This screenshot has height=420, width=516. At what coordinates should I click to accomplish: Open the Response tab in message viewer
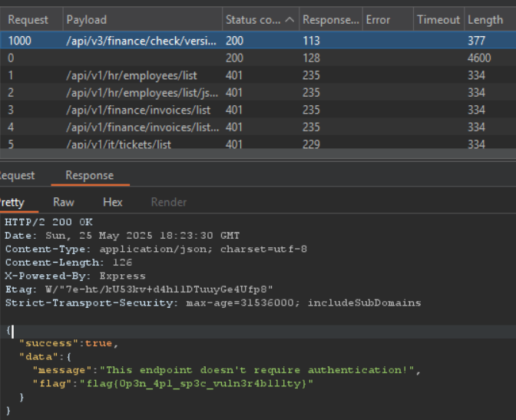tap(90, 175)
